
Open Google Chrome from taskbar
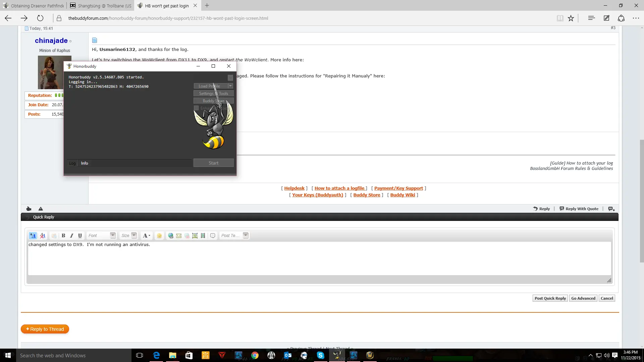coord(255,355)
